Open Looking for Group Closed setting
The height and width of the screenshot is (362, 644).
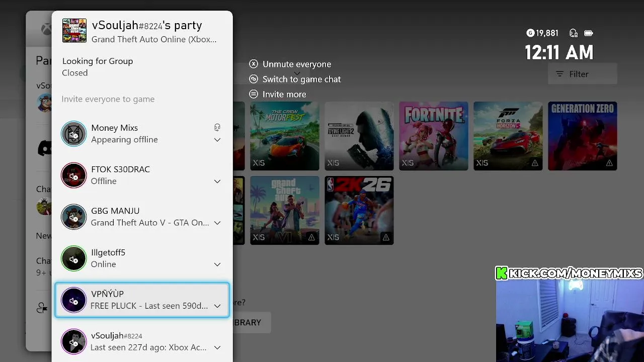(142, 67)
